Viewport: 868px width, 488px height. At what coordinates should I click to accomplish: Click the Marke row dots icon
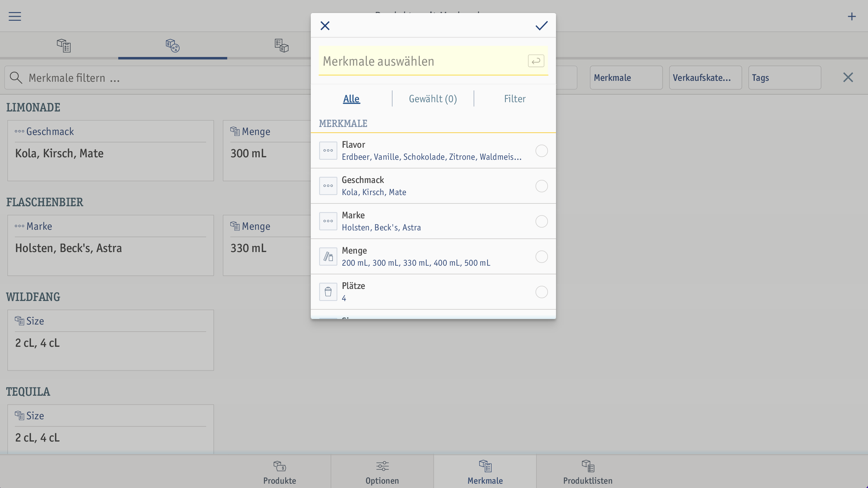coord(328,221)
